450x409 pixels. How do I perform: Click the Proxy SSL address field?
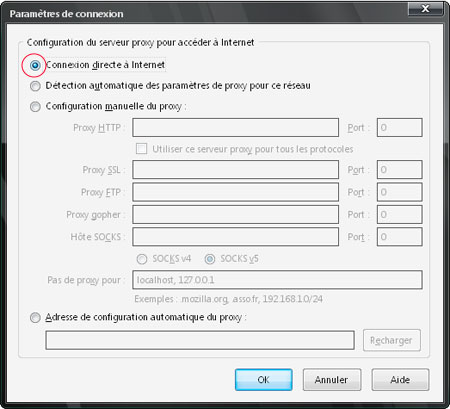click(235, 170)
